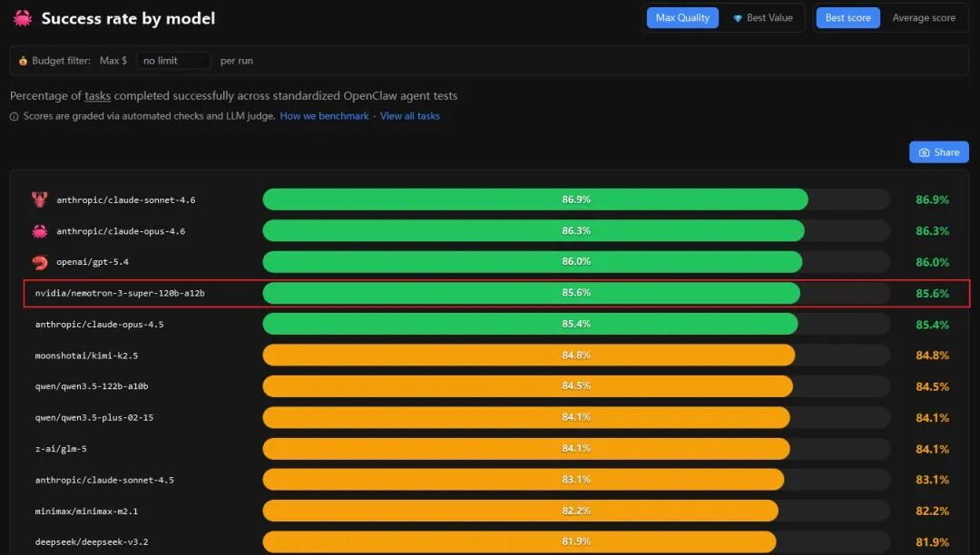Click the crab icon for claude-opus-4.6
Viewport: 980px width, 555px height.
click(x=39, y=231)
